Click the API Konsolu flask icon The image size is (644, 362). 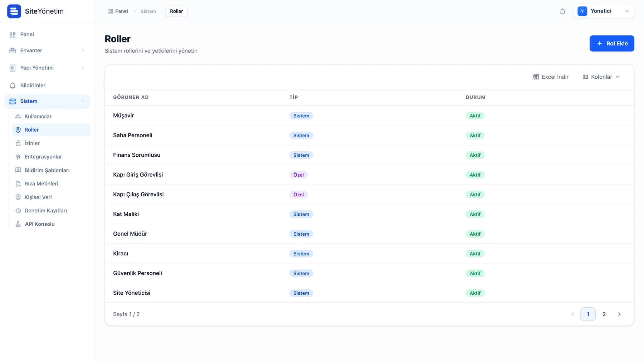point(18,224)
